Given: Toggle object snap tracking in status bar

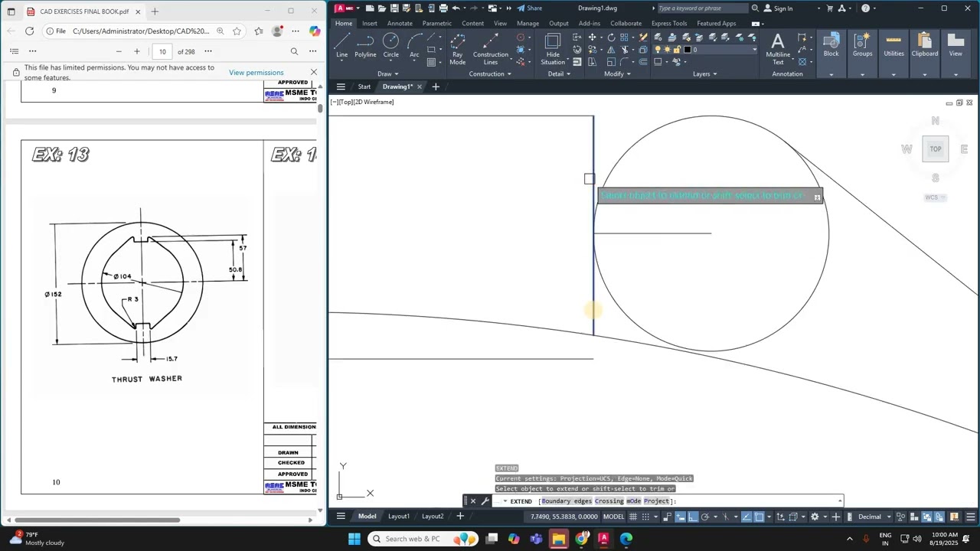Looking at the screenshot, I should tap(746, 517).
